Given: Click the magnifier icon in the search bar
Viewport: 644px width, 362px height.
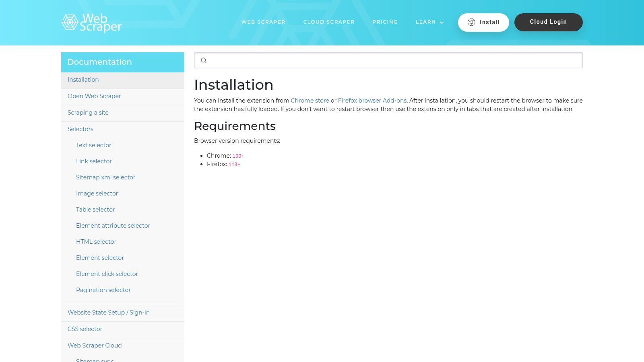Looking at the screenshot, I should tap(204, 60).
